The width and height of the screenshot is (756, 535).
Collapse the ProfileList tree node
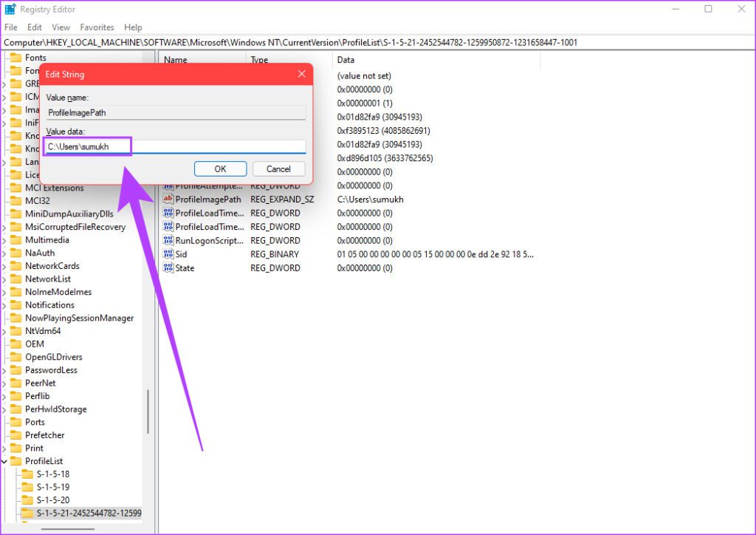[x=4, y=461]
